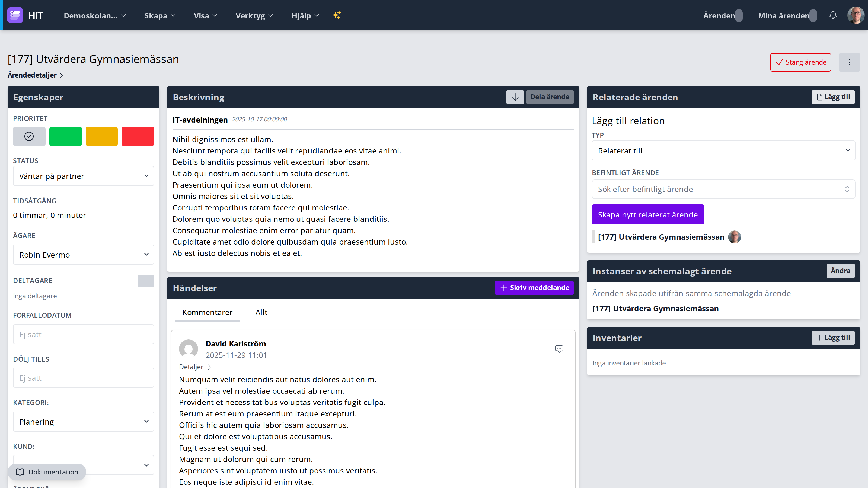Click the HIT logo icon

pos(15,15)
